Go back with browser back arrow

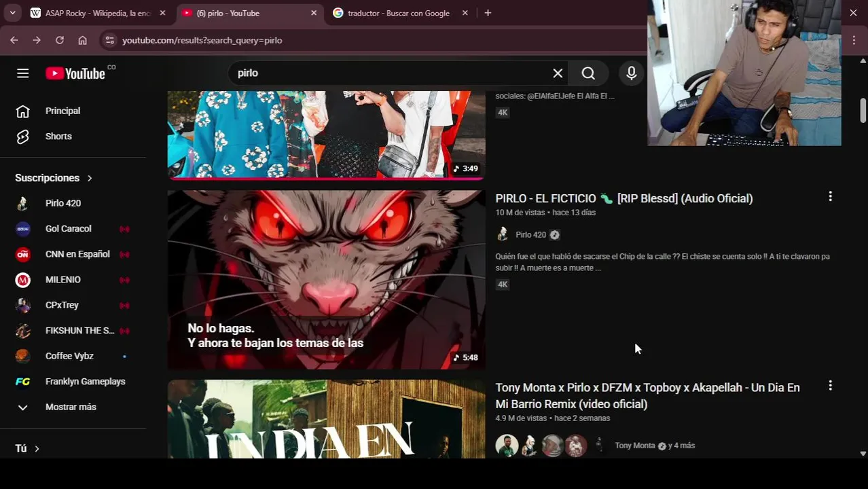(x=14, y=40)
